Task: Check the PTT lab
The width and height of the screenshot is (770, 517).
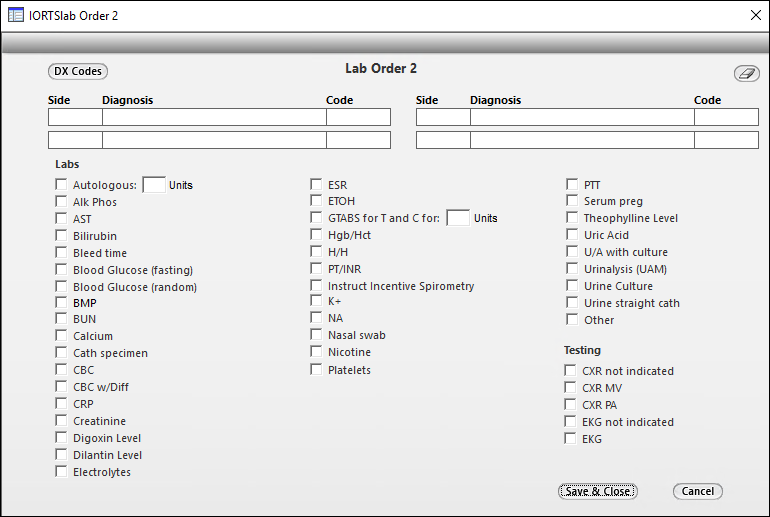Action: click(572, 185)
